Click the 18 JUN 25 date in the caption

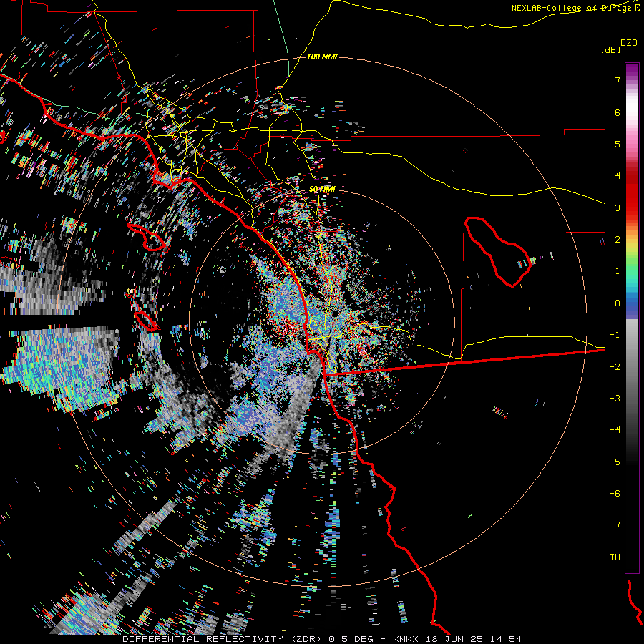[x=454, y=639]
